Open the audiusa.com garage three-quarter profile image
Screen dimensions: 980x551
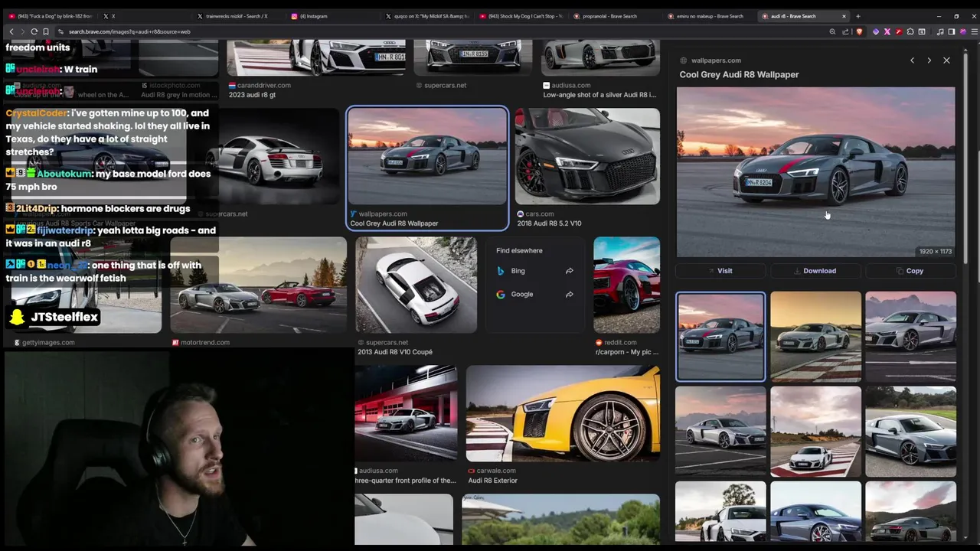point(406,413)
